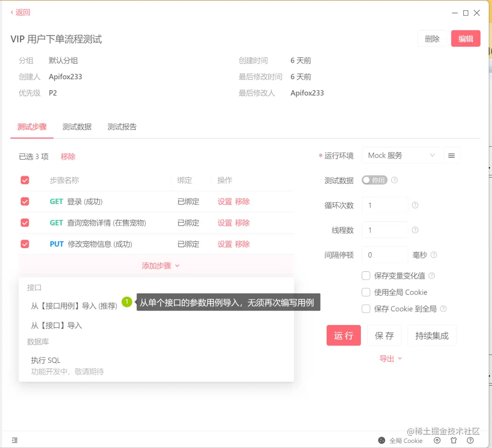
Task: Click help icon beside 保存变量变化值
Action: 432,275
